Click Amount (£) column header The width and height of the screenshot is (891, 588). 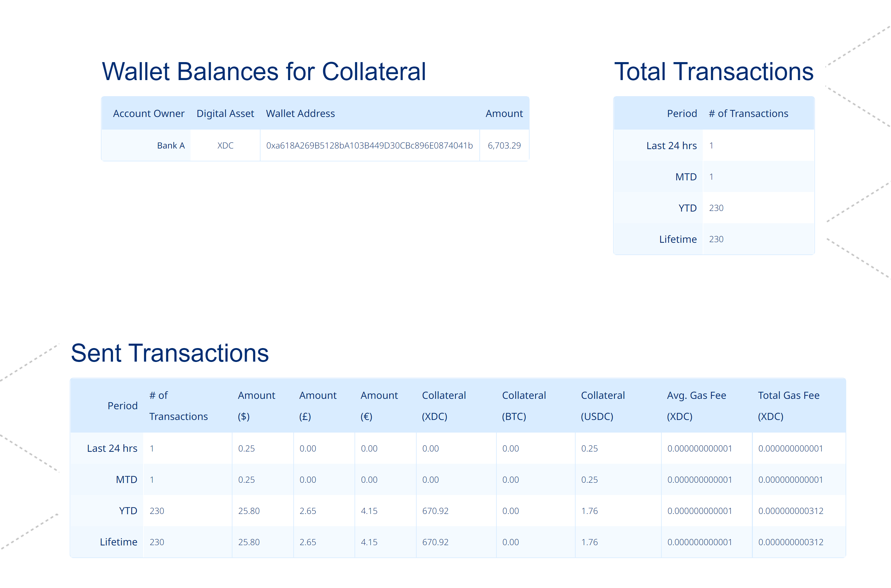(x=318, y=405)
